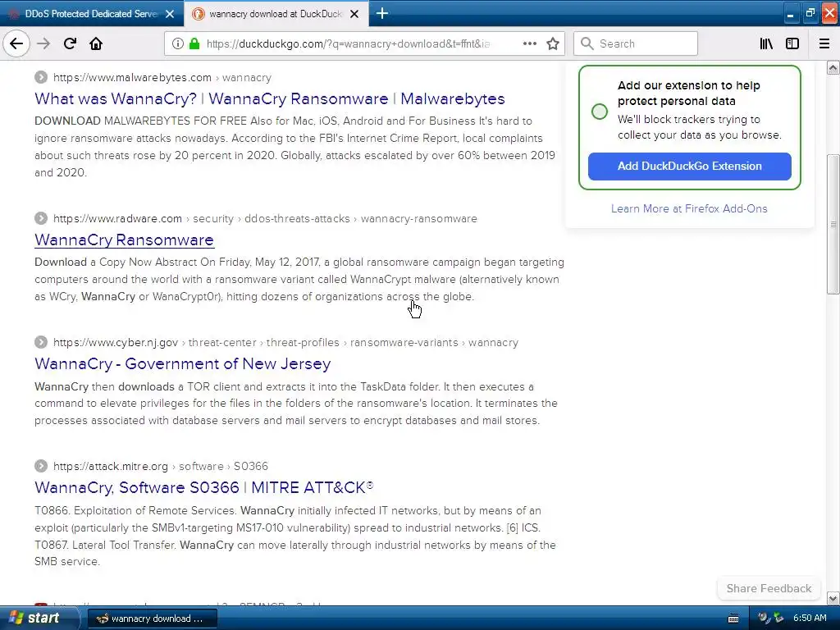The height and width of the screenshot is (630, 840).
Task: Click the scrollbar down arrow
Action: click(833, 598)
